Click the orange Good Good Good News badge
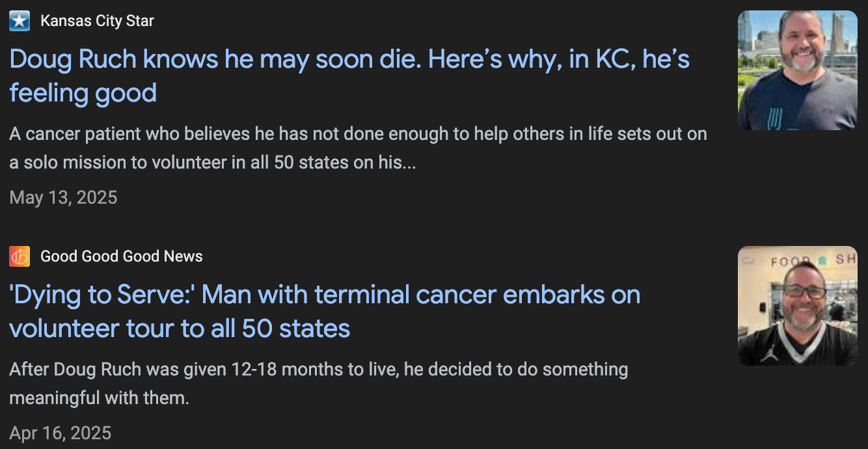The width and height of the screenshot is (868, 449). coord(20,256)
